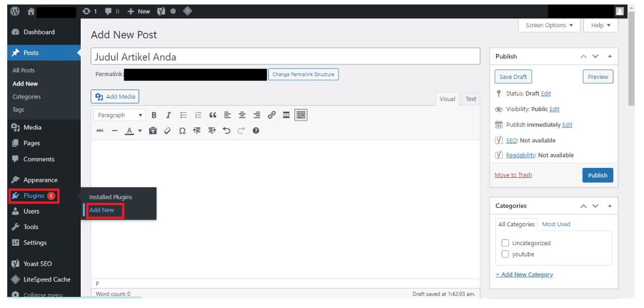Click the blue Publish button

[597, 175]
